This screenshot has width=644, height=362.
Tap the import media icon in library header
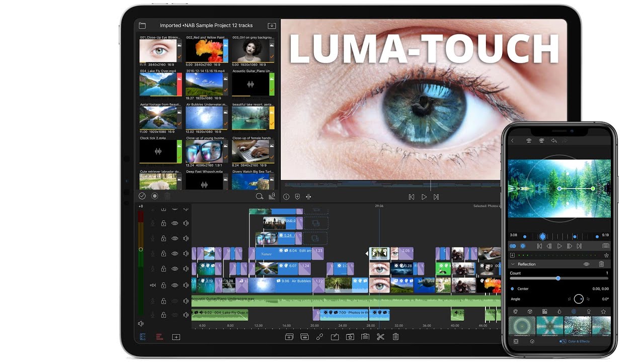click(x=272, y=25)
